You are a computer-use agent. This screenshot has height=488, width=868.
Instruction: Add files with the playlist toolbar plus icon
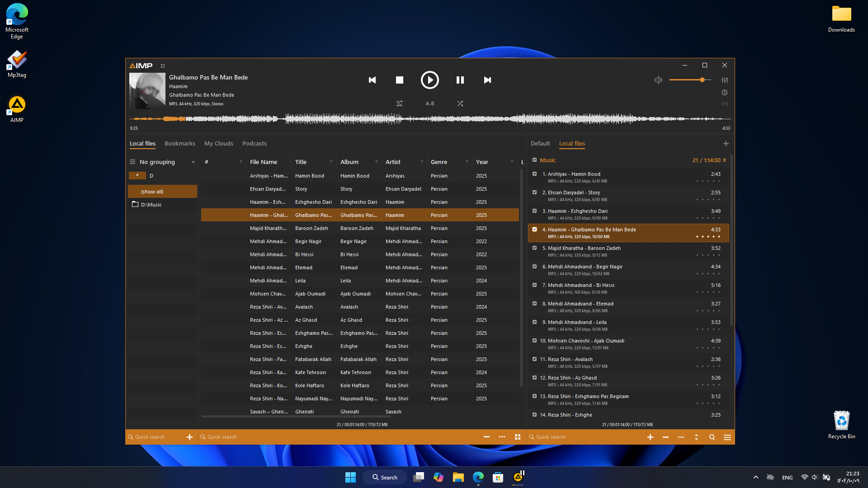[x=650, y=437]
